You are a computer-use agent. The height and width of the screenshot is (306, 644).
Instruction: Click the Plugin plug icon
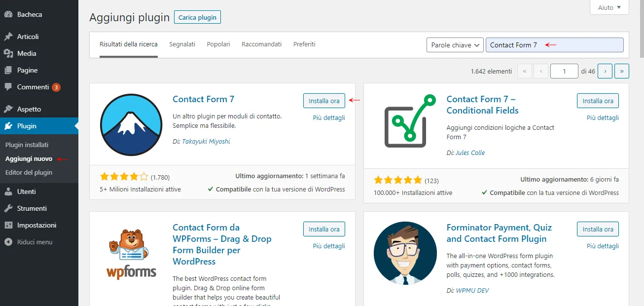point(8,126)
